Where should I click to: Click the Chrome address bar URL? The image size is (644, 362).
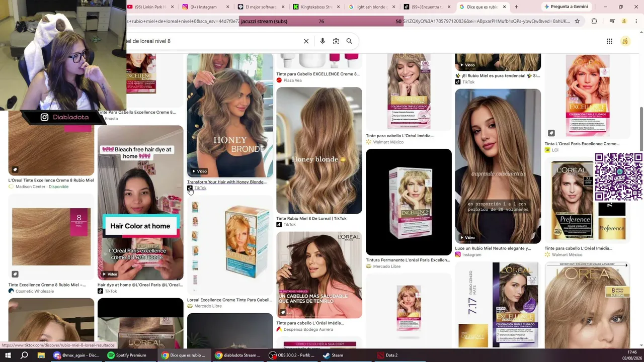tap(347, 21)
